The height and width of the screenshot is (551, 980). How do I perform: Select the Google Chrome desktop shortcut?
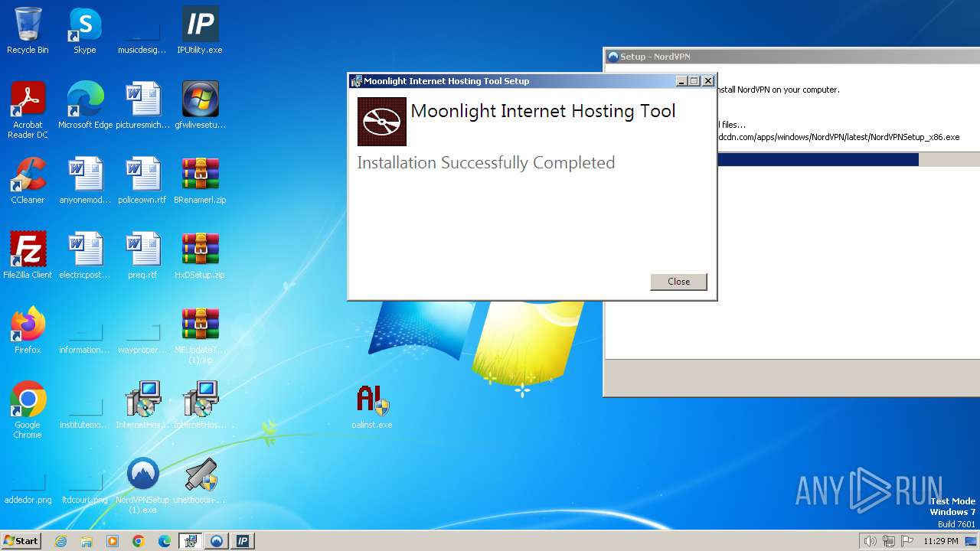point(28,410)
